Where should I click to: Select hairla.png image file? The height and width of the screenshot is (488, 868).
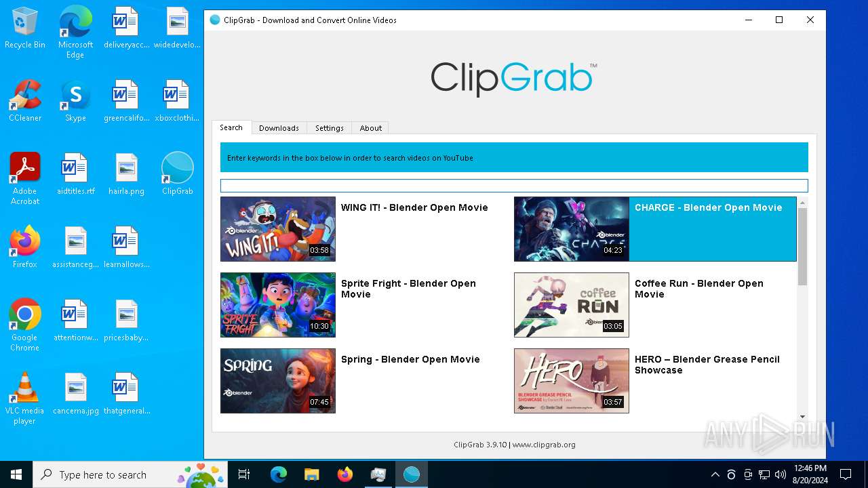pyautogui.click(x=126, y=175)
